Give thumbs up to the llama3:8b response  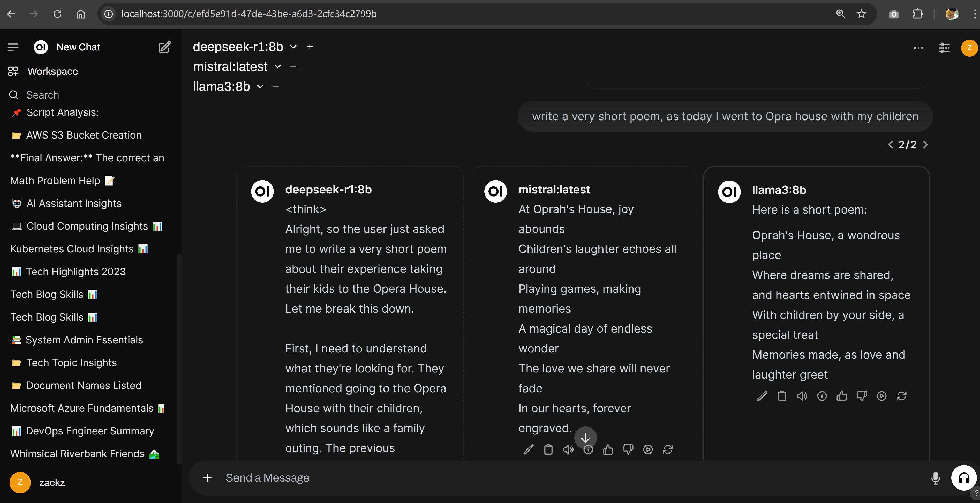click(841, 396)
